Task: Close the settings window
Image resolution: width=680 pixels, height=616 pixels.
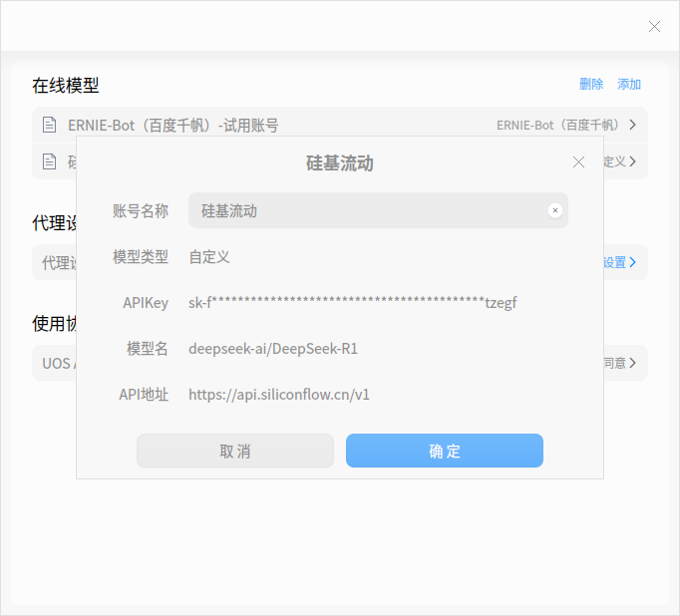Action: pyautogui.click(x=654, y=27)
